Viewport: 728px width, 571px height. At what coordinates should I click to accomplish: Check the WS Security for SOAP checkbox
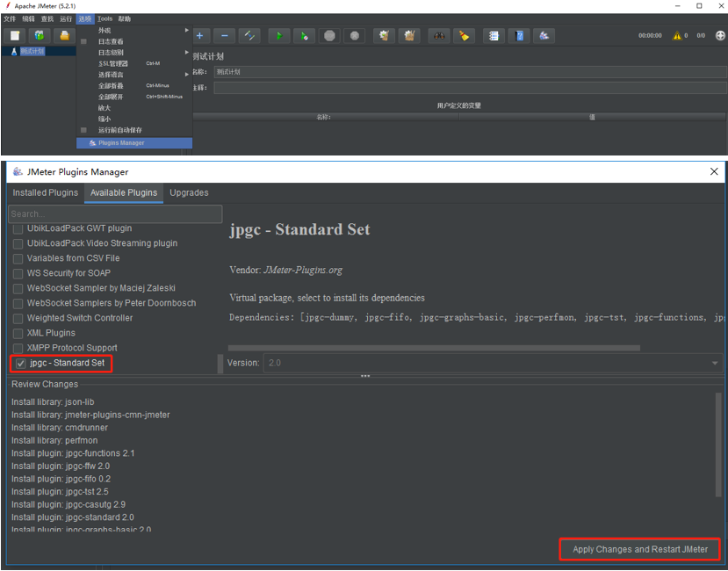pyautogui.click(x=18, y=273)
